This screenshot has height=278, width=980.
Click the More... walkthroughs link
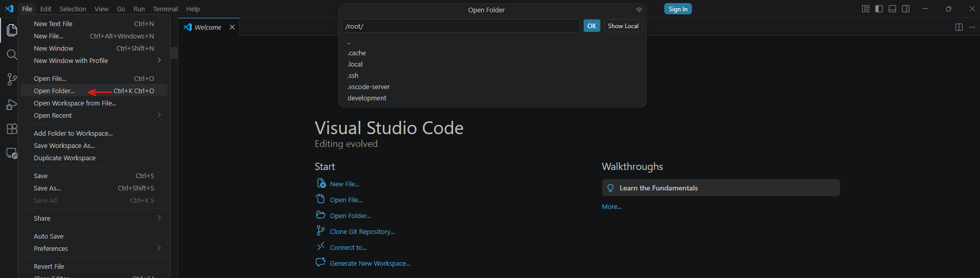point(611,206)
